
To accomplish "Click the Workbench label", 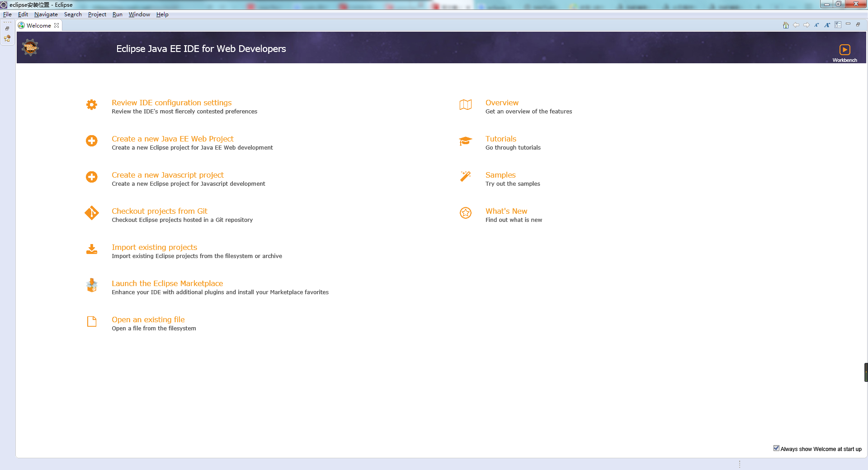I will click(844, 60).
